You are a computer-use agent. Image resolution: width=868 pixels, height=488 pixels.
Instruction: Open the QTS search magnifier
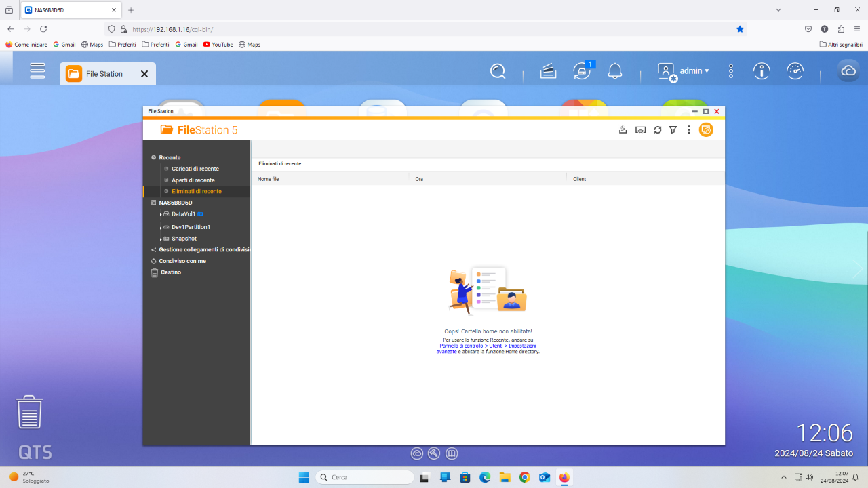498,71
